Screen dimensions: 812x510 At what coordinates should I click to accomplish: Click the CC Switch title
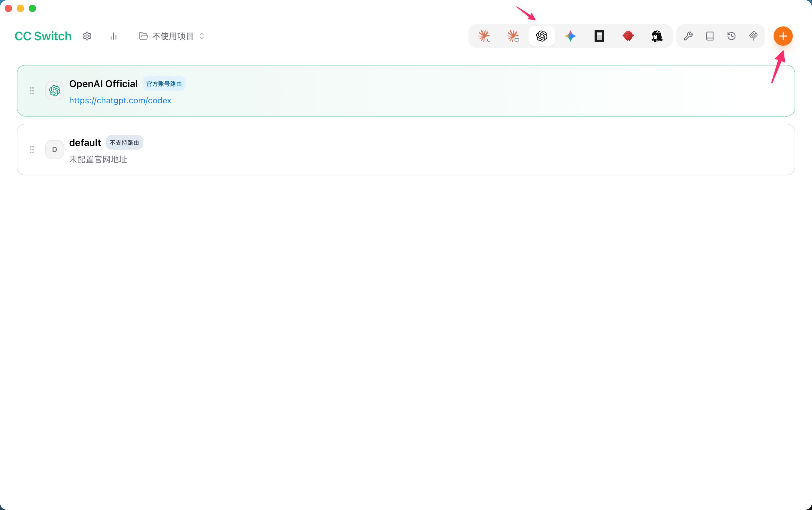[43, 36]
